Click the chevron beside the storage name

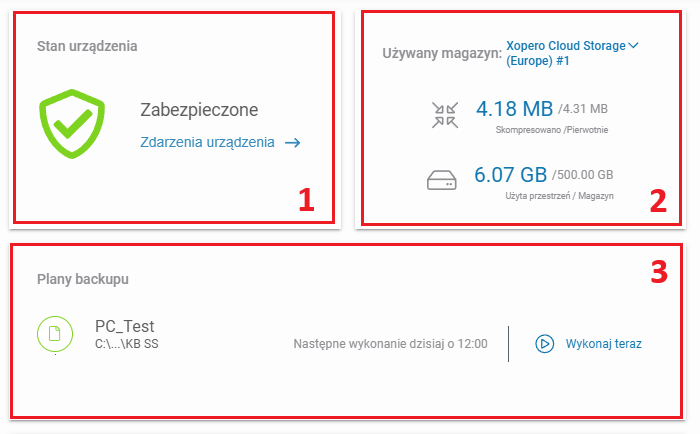[x=634, y=45]
